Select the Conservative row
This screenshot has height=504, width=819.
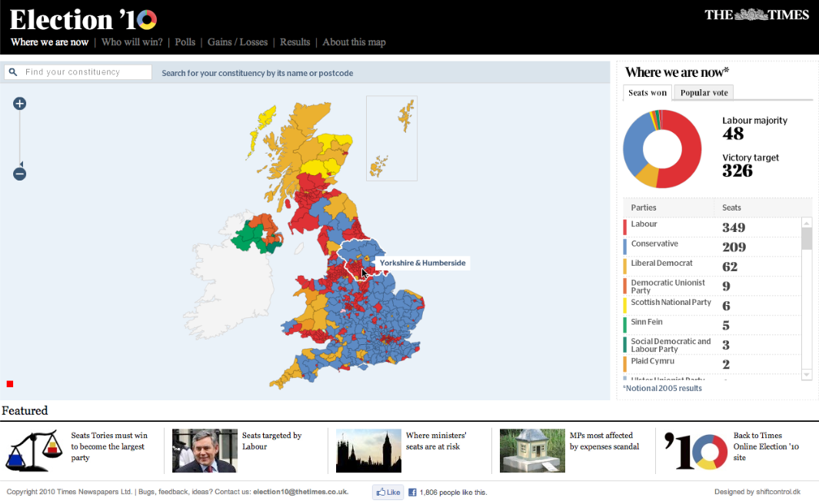tap(711, 247)
